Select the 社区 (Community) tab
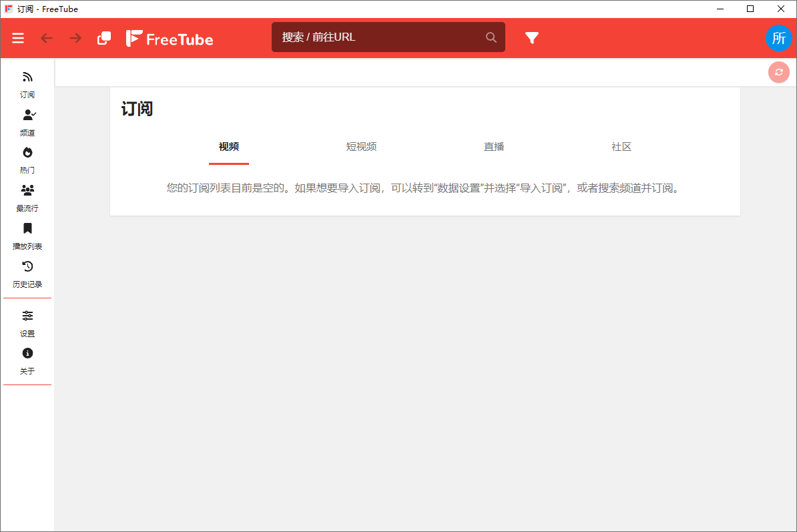Image resolution: width=797 pixels, height=532 pixels. click(621, 147)
